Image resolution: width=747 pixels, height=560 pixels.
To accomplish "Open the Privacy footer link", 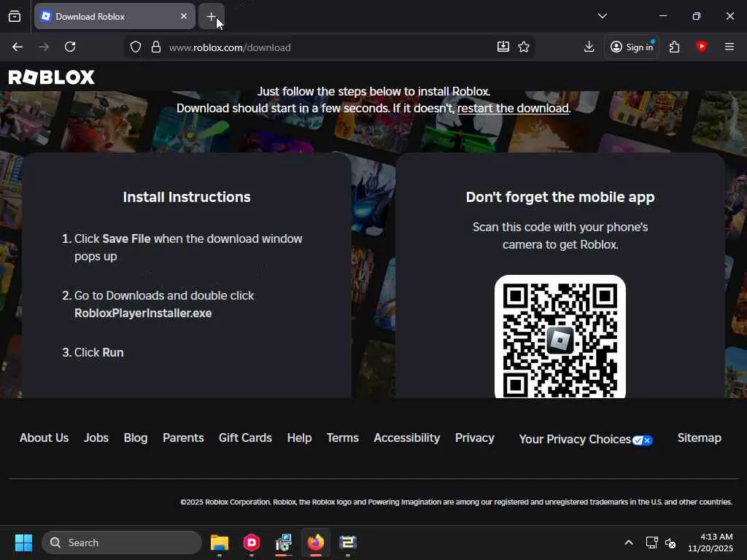I will click(x=474, y=437).
